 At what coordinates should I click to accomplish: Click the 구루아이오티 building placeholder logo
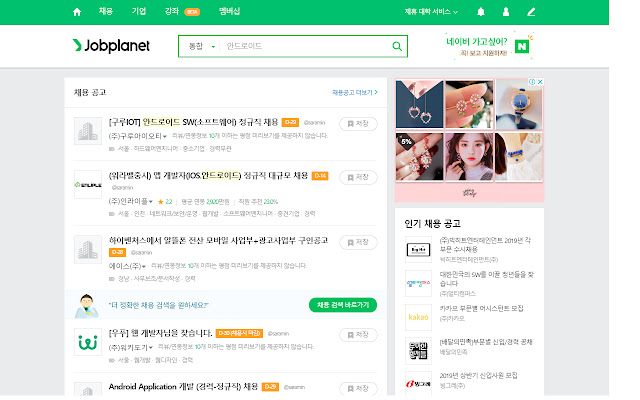pyautogui.click(x=88, y=131)
